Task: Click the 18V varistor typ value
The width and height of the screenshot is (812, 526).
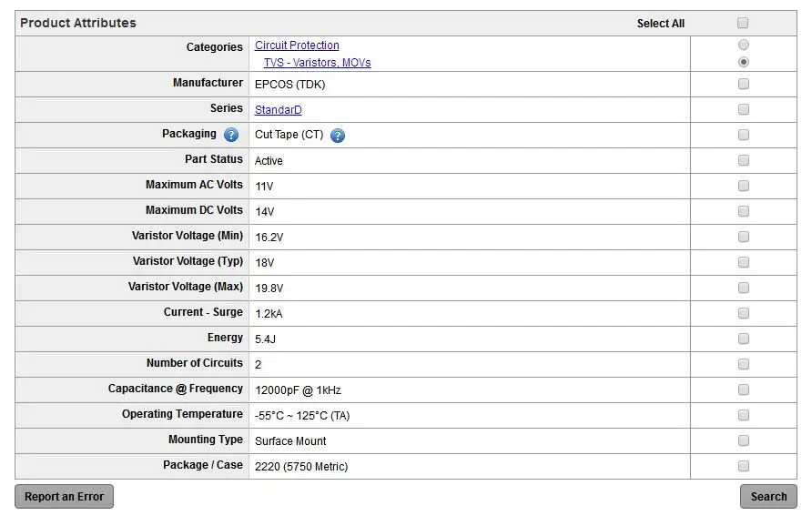Action: click(x=265, y=263)
